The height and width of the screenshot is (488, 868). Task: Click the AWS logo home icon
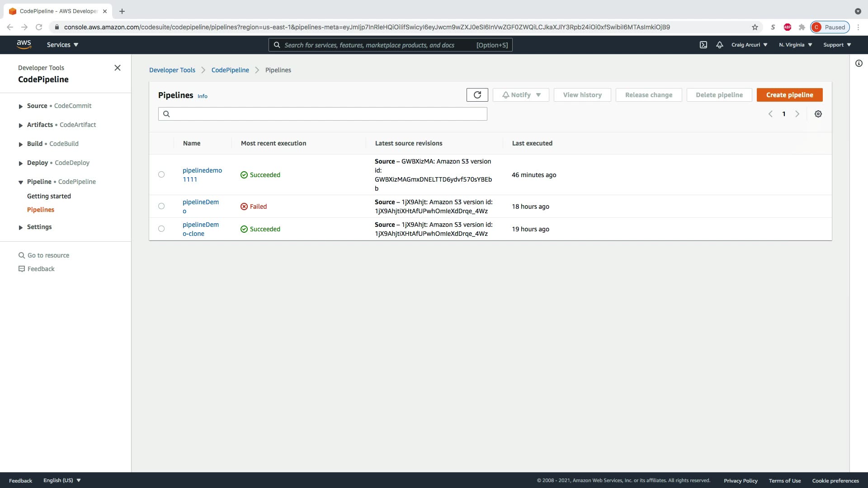tap(24, 44)
